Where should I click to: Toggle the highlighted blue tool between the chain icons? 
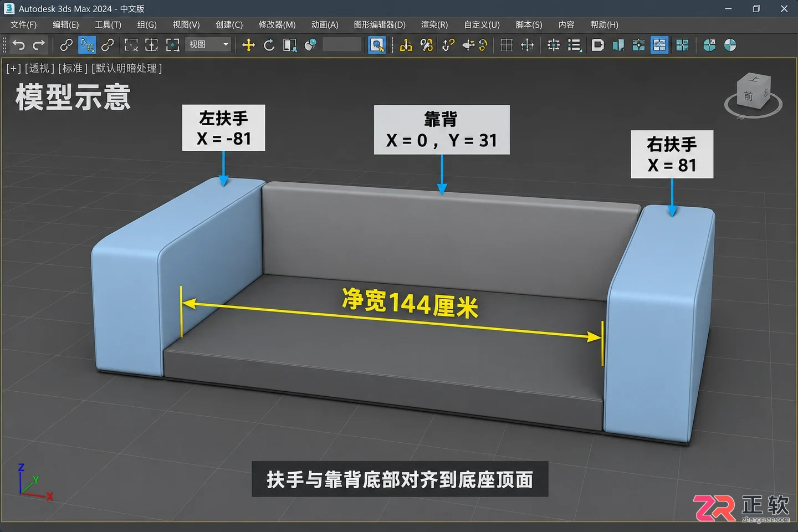(x=87, y=45)
